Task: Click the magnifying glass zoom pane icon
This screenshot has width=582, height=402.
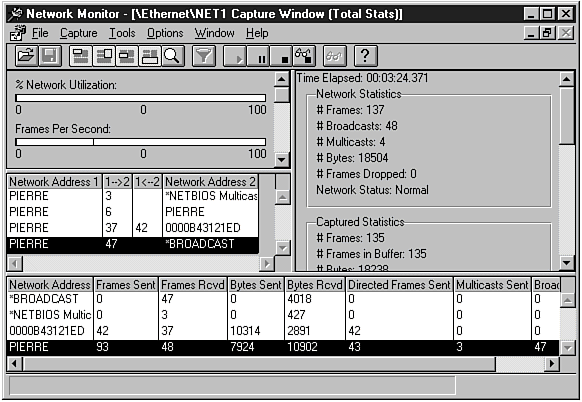Action: tap(173, 56)
